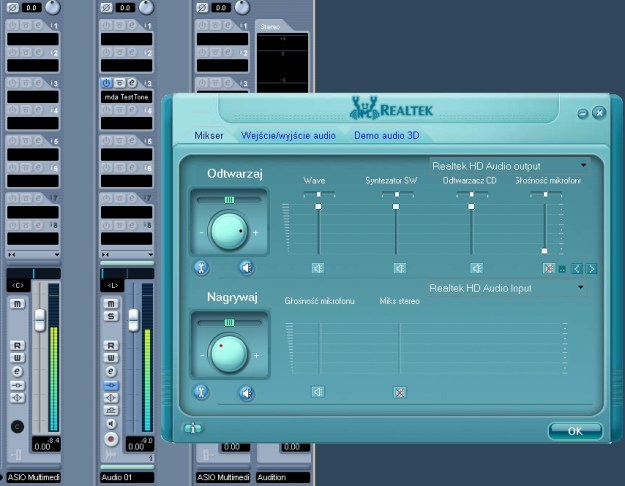625x486 pixels.
Task: Open the Realtek HD Audio output dropdown
Action: (x=583, y=164)
